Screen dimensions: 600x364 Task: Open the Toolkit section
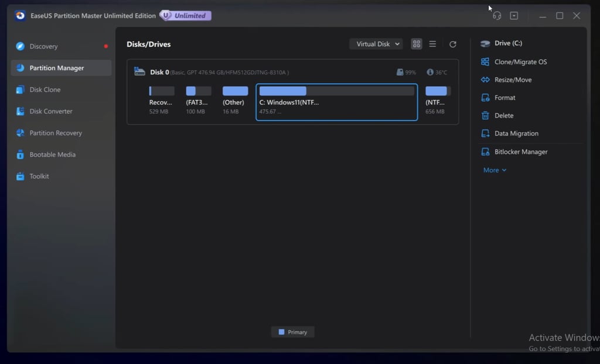tap(61, 176)
